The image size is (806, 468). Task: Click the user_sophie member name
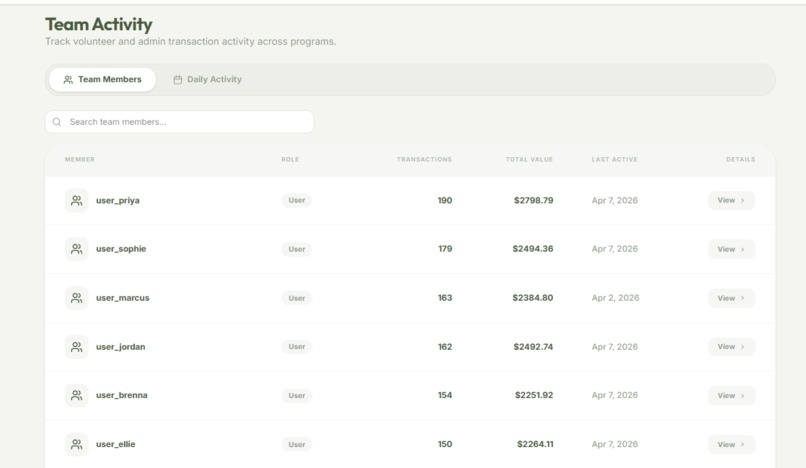[x=121, y=249]
